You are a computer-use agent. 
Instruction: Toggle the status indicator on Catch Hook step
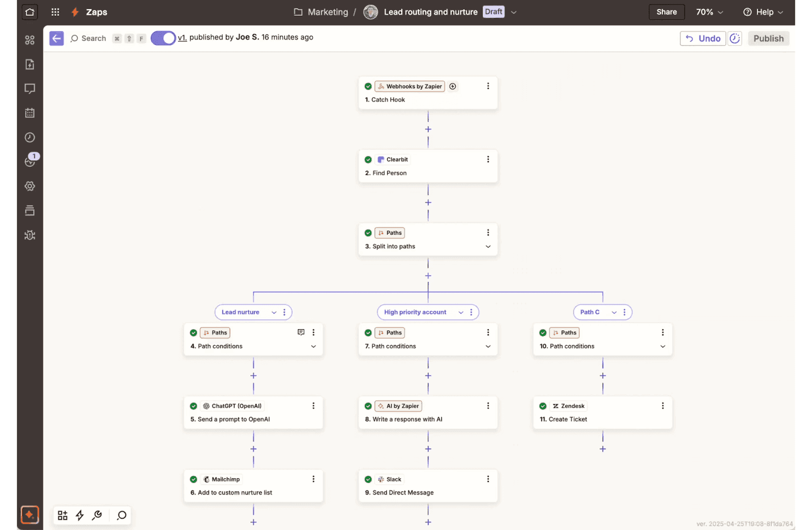(x=368, y=86)
